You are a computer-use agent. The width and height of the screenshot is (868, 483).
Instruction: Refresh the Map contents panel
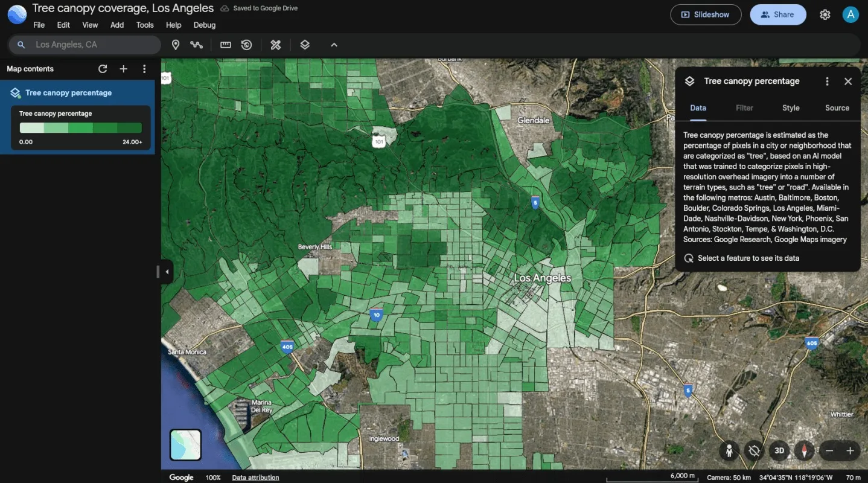(103, 69)
